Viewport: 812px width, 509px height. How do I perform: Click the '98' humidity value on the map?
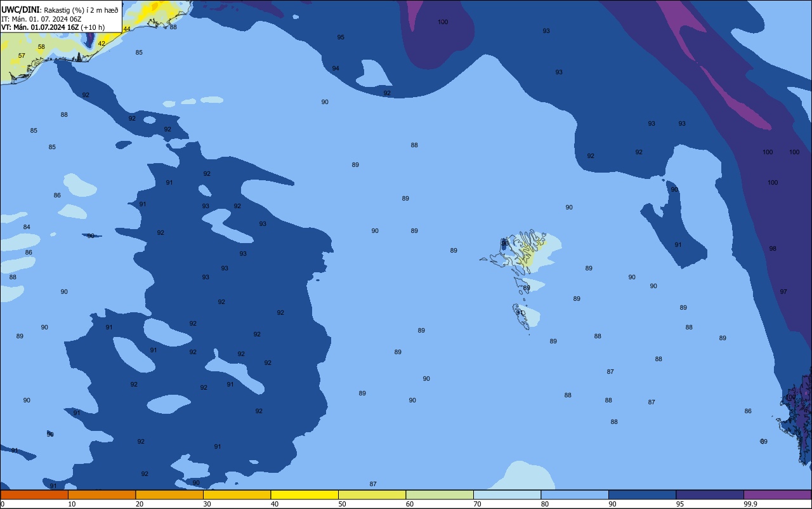pos(773,249)
